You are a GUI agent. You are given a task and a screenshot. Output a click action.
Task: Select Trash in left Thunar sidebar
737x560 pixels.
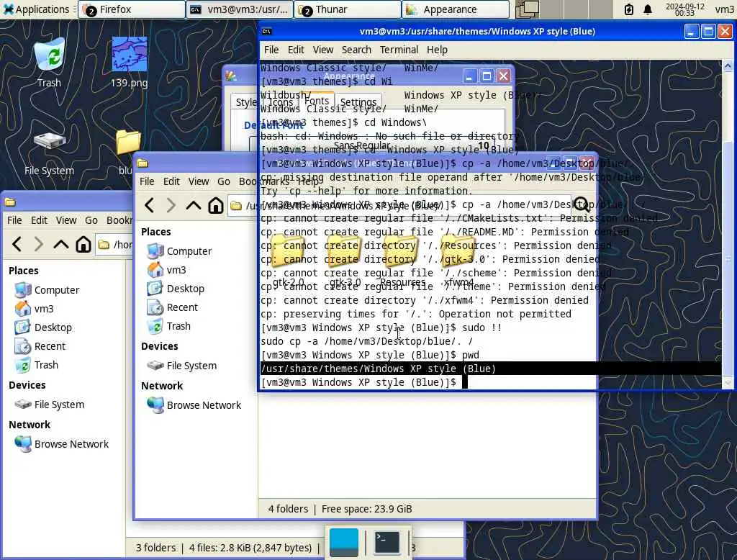click(x=37, y=366)
